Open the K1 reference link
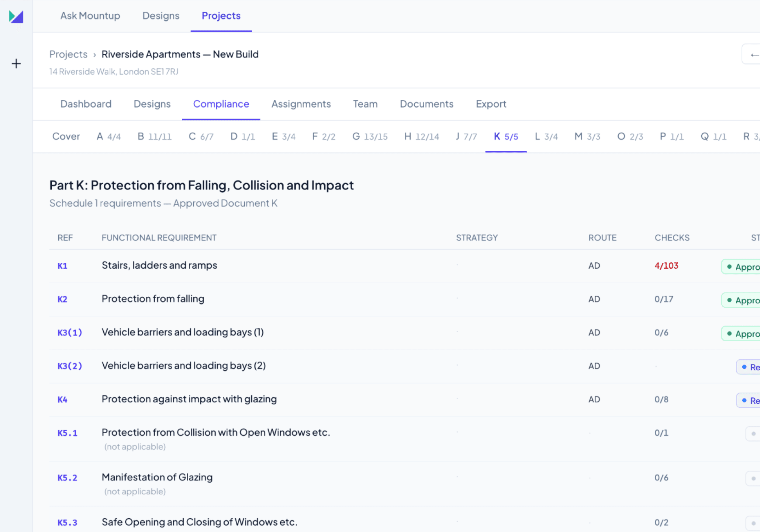The width and height of the screenshot is (760, 532). 63,266
